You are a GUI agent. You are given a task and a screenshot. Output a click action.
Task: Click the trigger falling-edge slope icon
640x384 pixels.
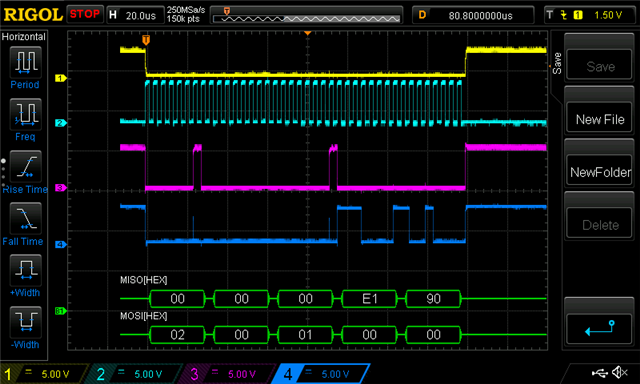click(x=564, y=15)
